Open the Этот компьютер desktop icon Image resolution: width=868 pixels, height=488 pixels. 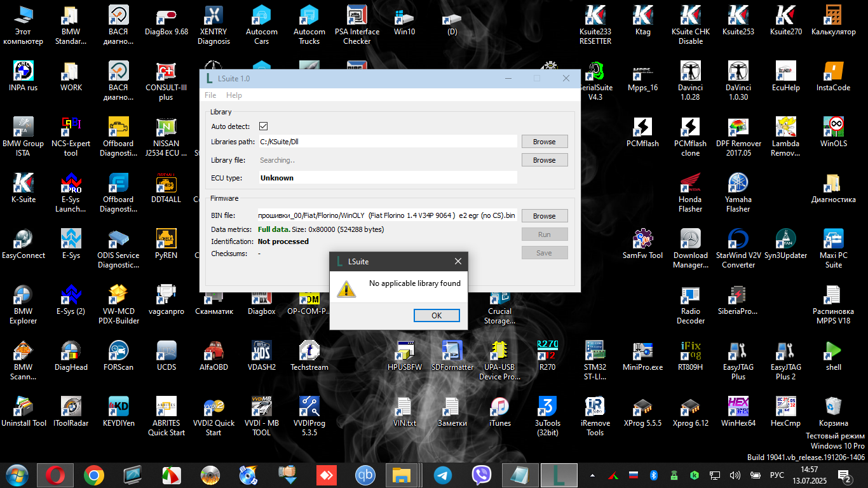(x=24, y=25)
